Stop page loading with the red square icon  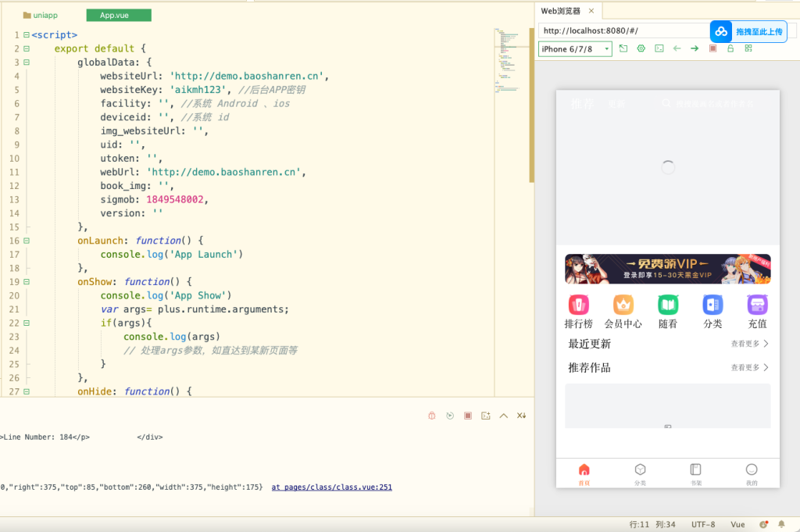click(x=712, y=48)
